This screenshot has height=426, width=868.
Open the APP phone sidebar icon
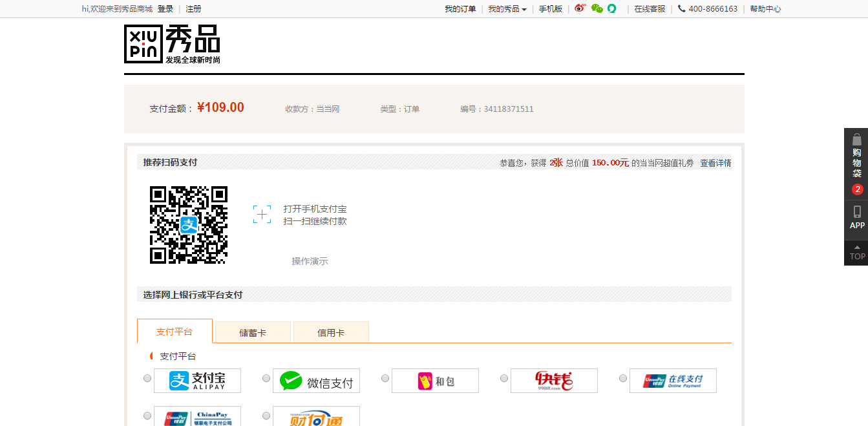click(857, 218)
